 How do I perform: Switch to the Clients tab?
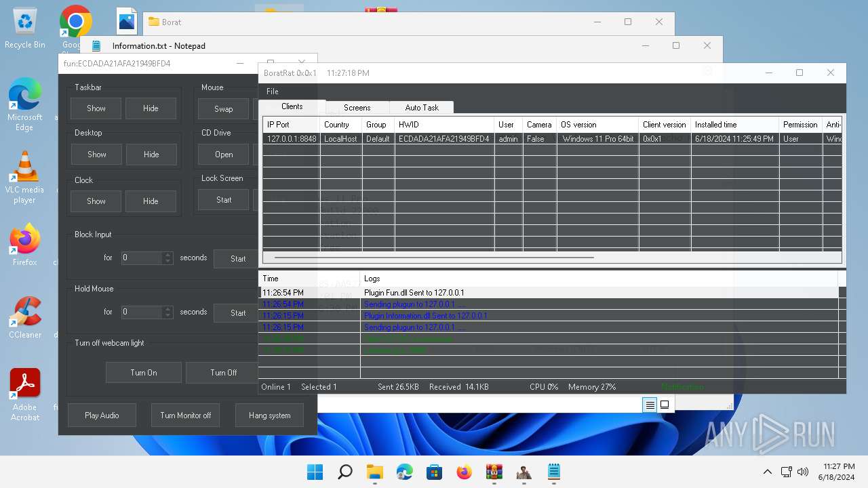click(x=292, y=106)
